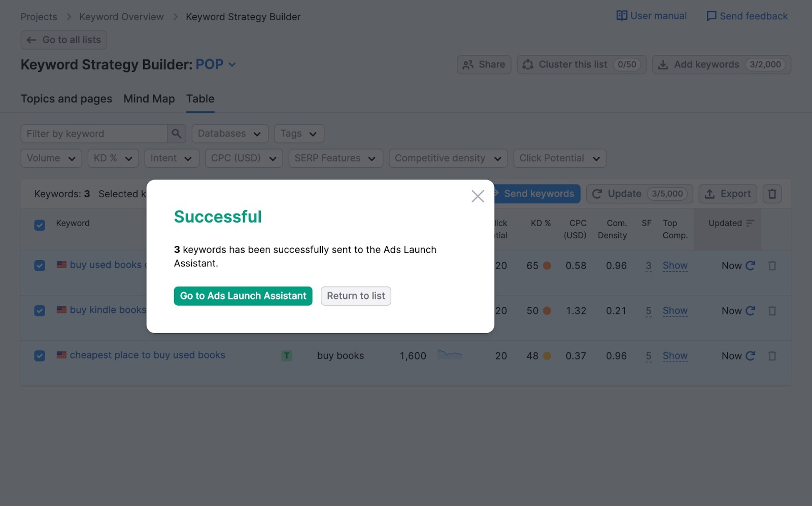The height and width of the screenshot is (506, 812).
Task: Refresh the buy kindle books row
Action: [751, 311]
